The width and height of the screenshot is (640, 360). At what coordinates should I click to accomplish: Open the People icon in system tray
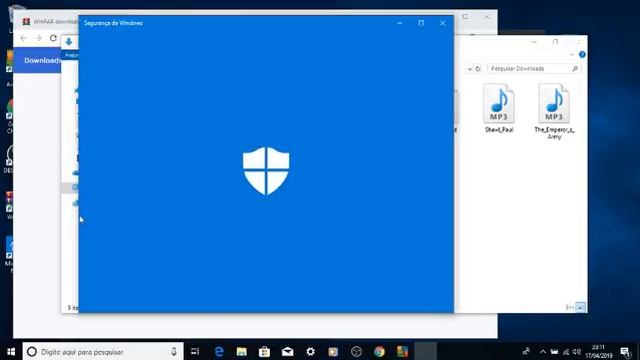click(x=527, y=351)
